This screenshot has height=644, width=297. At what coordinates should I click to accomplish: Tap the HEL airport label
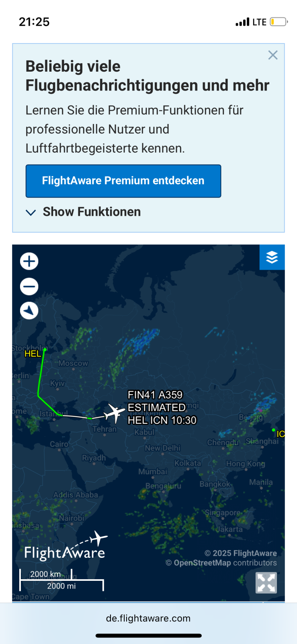coord(33,354)
